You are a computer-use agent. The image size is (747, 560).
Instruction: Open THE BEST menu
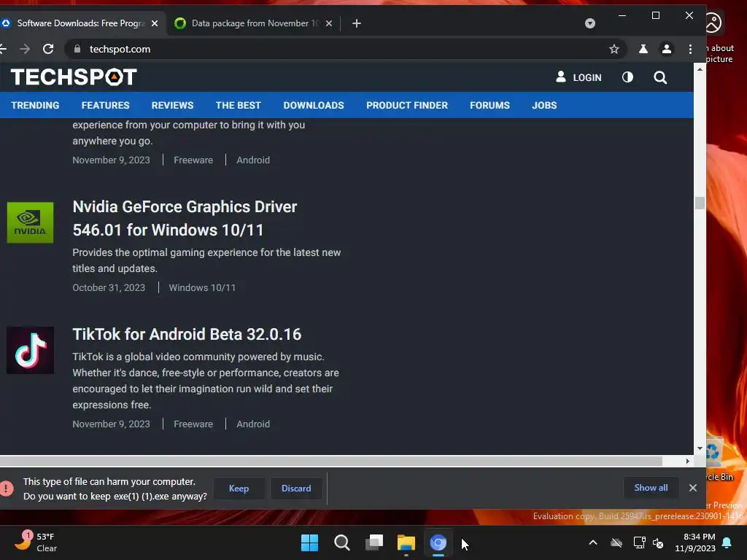point(239,105)
